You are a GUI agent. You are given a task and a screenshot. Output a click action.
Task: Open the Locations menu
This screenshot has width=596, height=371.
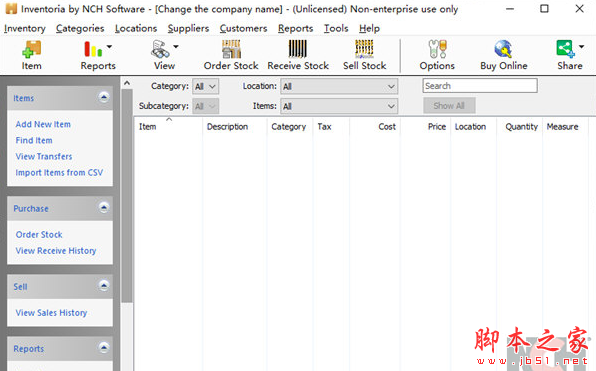pyautogui.click(x=136, y=29)
